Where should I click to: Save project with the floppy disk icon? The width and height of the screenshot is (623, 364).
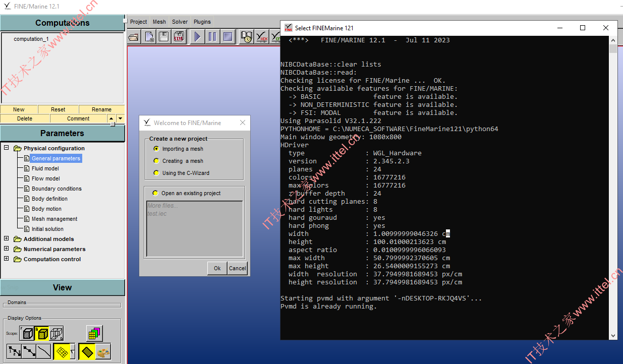click(163, 36)
